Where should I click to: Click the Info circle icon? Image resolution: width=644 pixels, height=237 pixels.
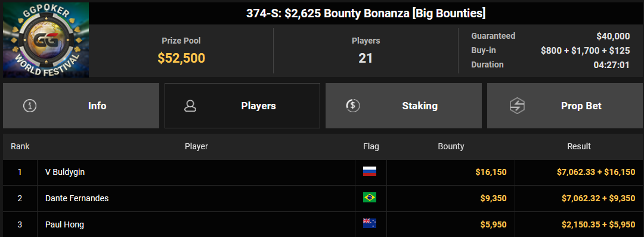30,106
